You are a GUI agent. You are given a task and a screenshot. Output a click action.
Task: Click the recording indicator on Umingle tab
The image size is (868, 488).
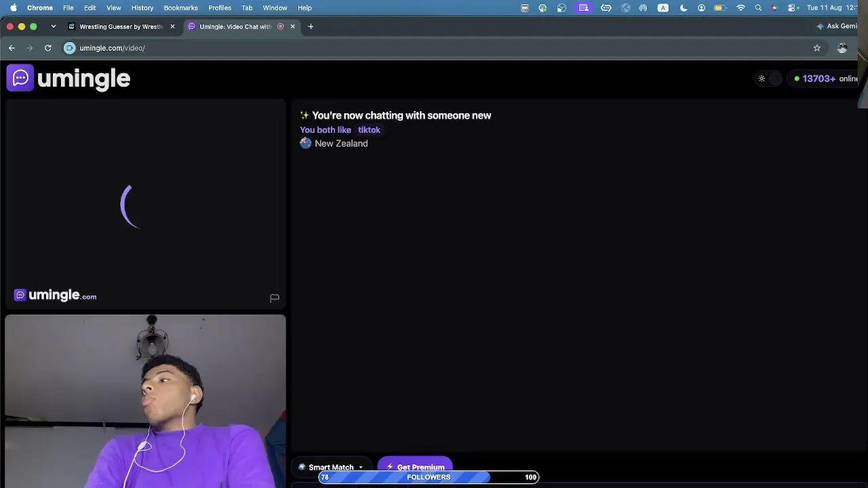(x=281, y=26)
